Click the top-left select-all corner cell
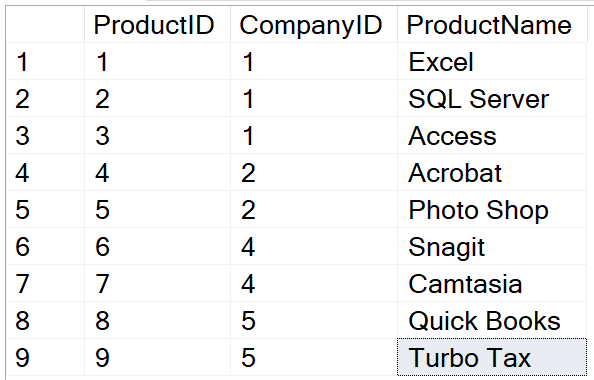Screen dimensions: 594x380 click(45, 25)
